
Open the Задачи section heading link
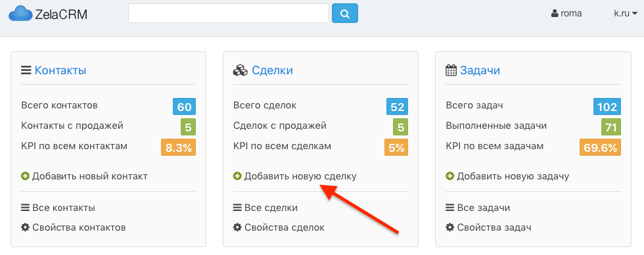480,70
